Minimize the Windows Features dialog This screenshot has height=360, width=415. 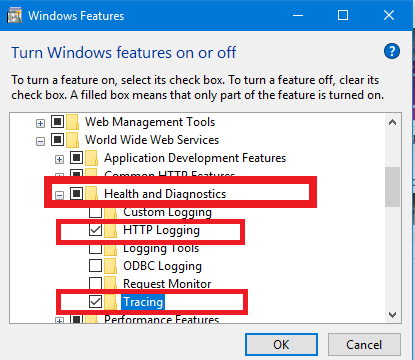click(x=298, y=15)
